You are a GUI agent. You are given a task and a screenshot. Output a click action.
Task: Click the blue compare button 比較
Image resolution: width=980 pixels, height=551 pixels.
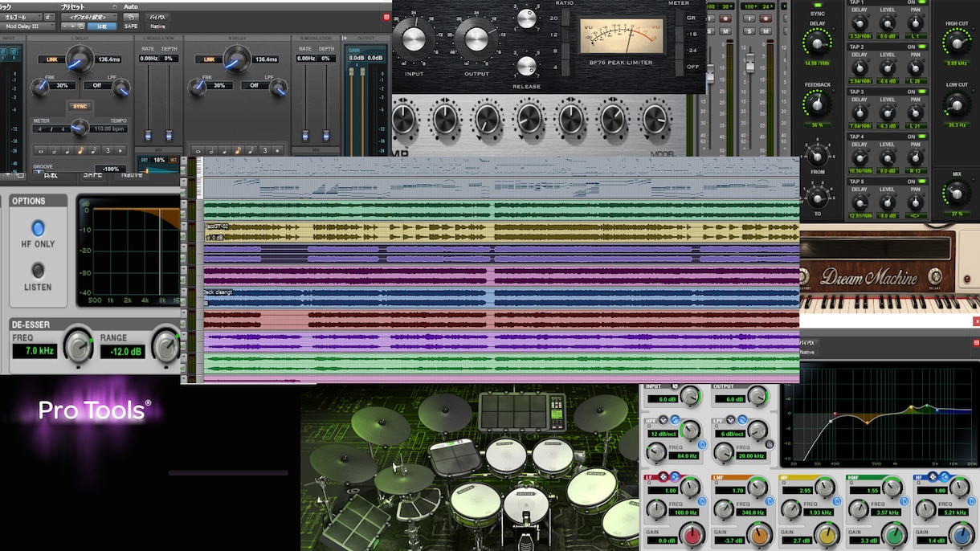pos(102,27)
